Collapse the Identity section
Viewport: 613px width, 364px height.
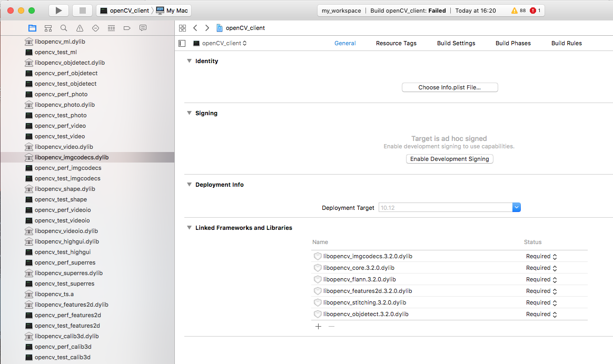(189, 61)
